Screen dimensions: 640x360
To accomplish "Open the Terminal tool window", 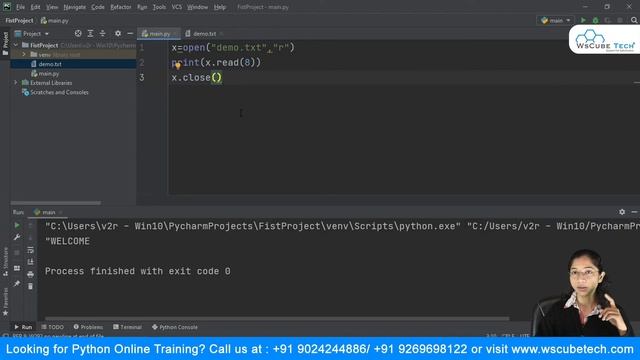I will pos(127,327).
